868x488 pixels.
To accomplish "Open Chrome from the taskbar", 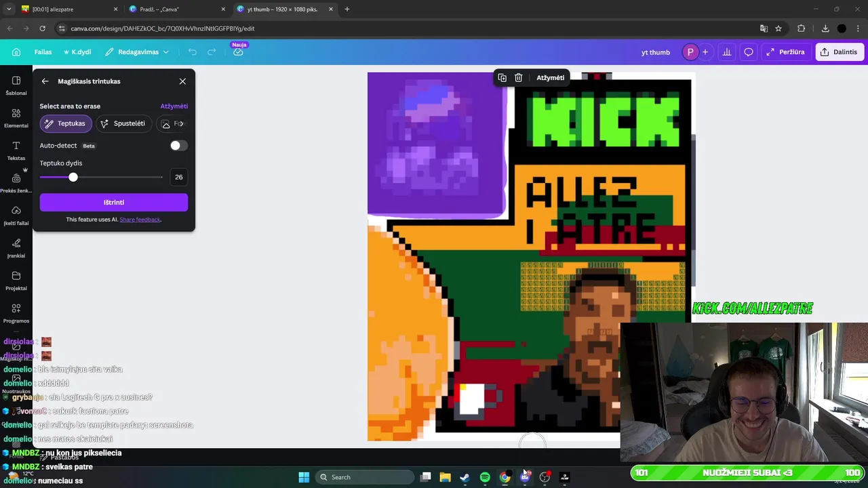I will click(x=505, y=477).
